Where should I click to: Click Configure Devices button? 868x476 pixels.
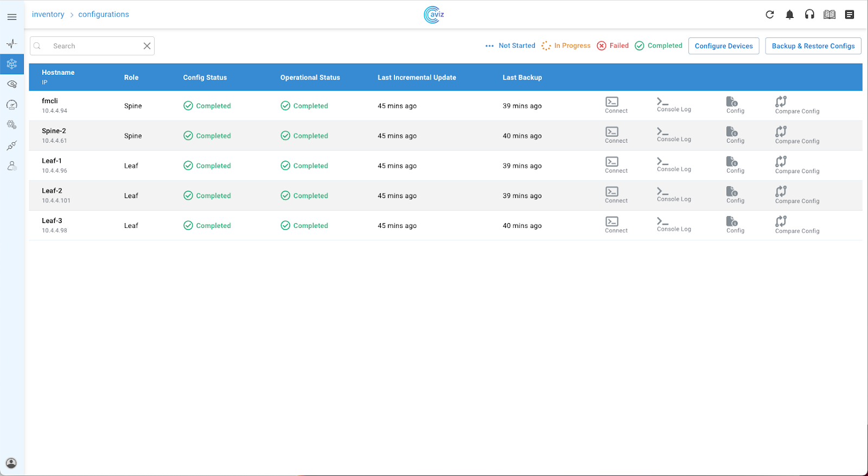[x=724, y=46]
